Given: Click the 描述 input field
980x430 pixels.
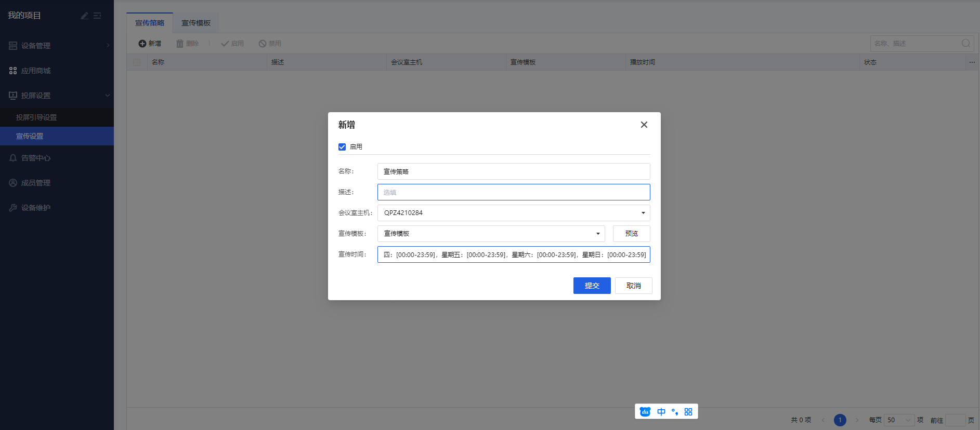Looking at the screenshot, I should coord(513,192).
